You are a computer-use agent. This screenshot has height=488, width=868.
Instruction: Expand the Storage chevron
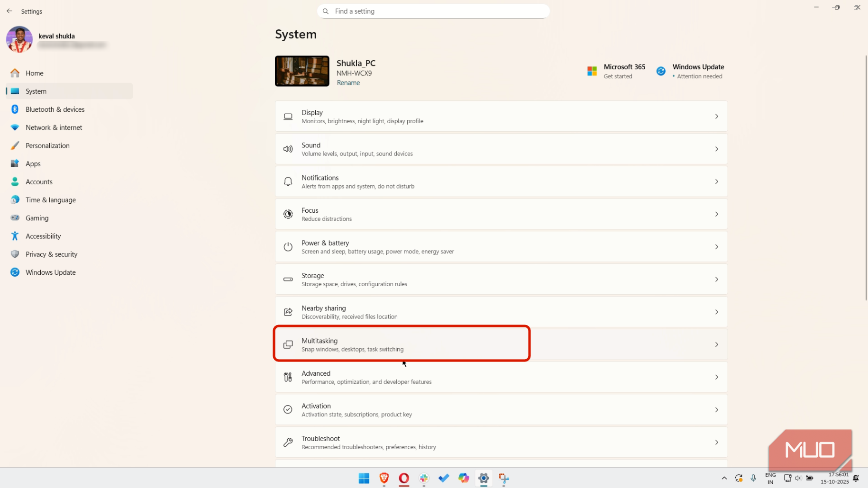point(716,280)
